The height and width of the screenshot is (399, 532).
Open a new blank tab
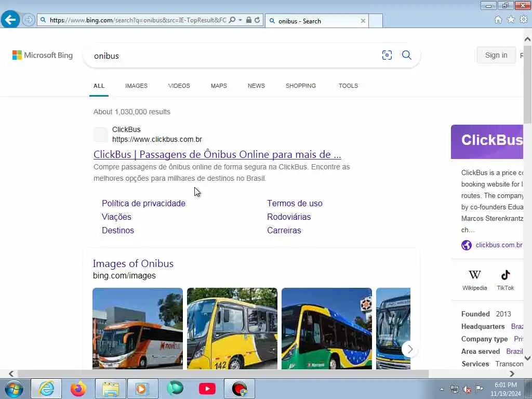pos(376,21)
